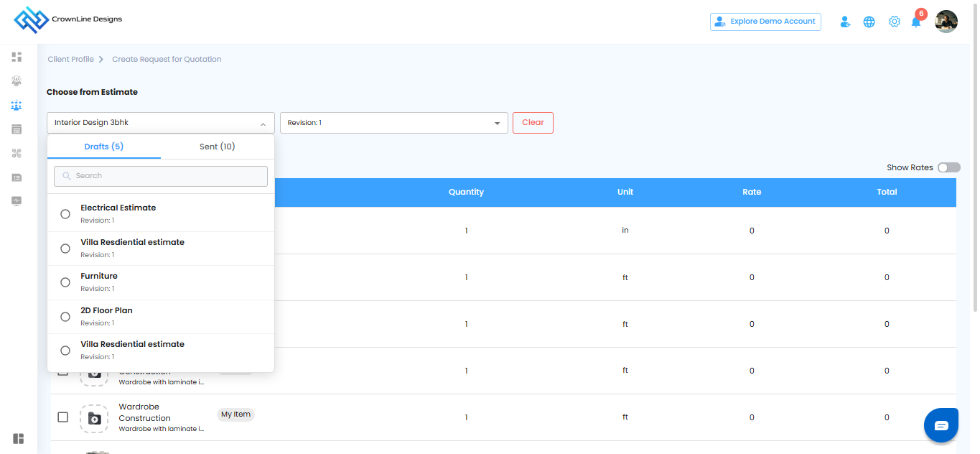The image size is (980, 454).
Task: Switch to the Sent (10) tab
Action: [x=218, y=147]
